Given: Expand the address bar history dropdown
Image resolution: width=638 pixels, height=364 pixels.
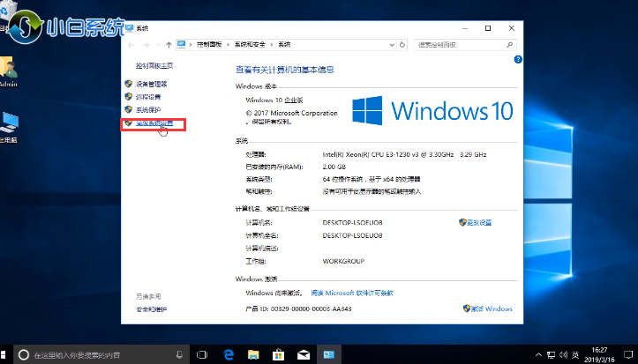Looking at the screenshot, I should (x=392, y=45).
